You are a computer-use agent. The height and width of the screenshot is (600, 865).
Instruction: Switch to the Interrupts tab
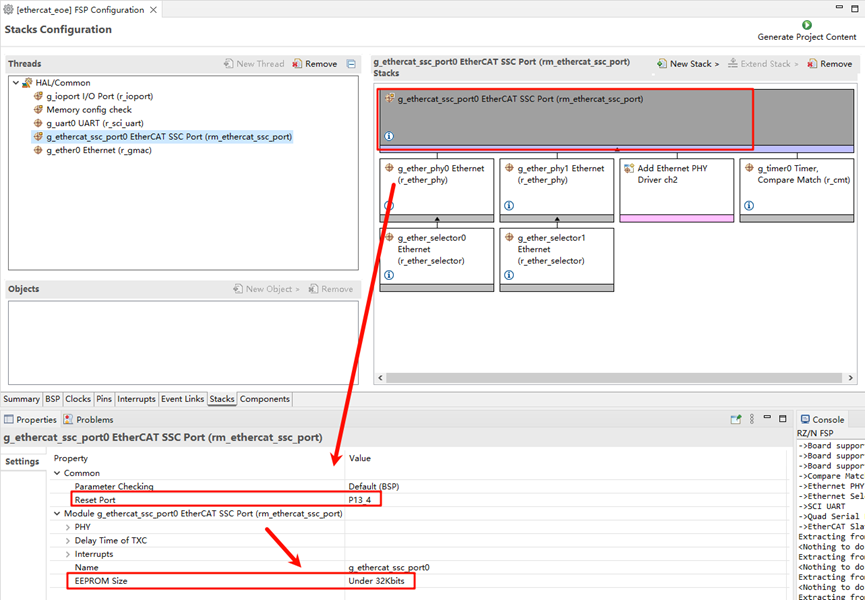[136, 399]
